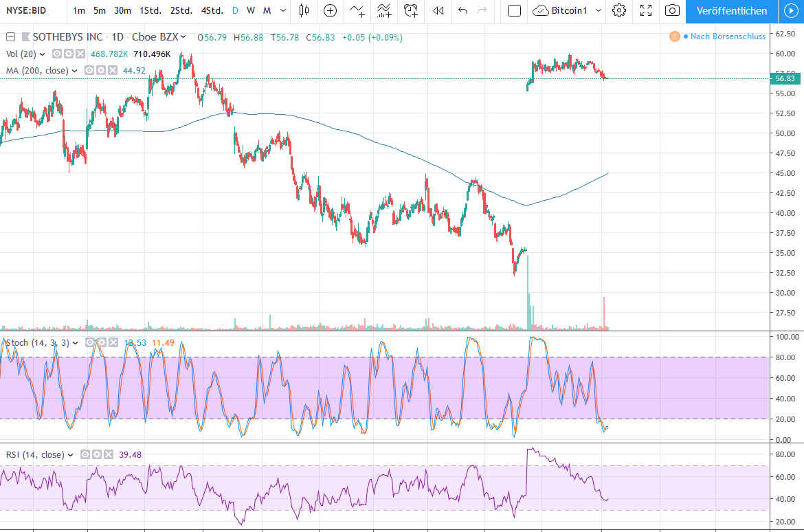Image resolution: width=804 pixels, height=532 pixels.
Task: Toggle visibility of Vol (20) indicator
Action: click(x=57, y=54)
